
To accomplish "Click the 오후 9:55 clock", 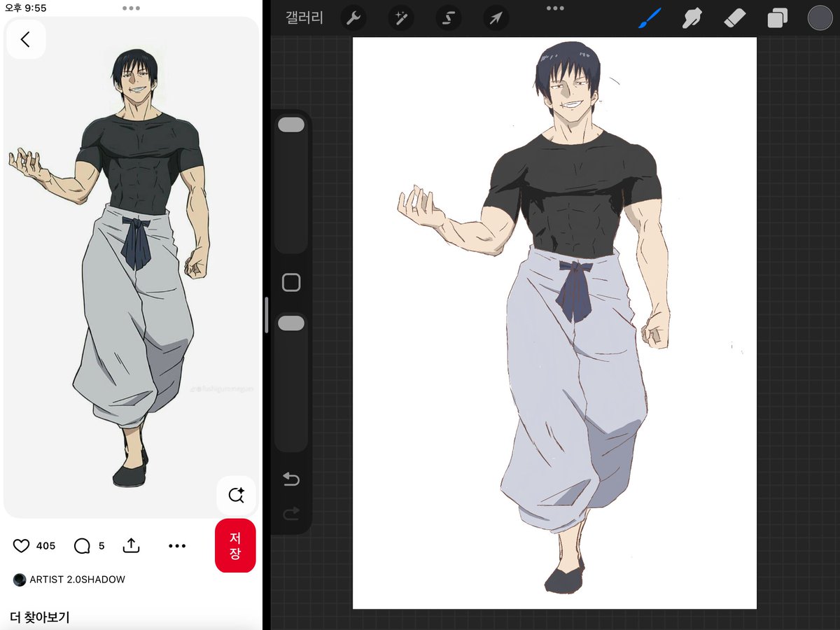I will click(x=26, y=8).
